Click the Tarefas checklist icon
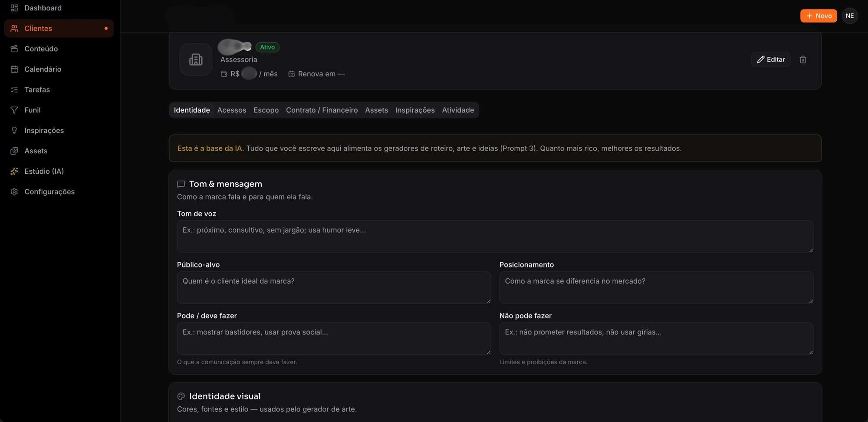The height and width of the screenshot is (422, 868). point(14,89)
